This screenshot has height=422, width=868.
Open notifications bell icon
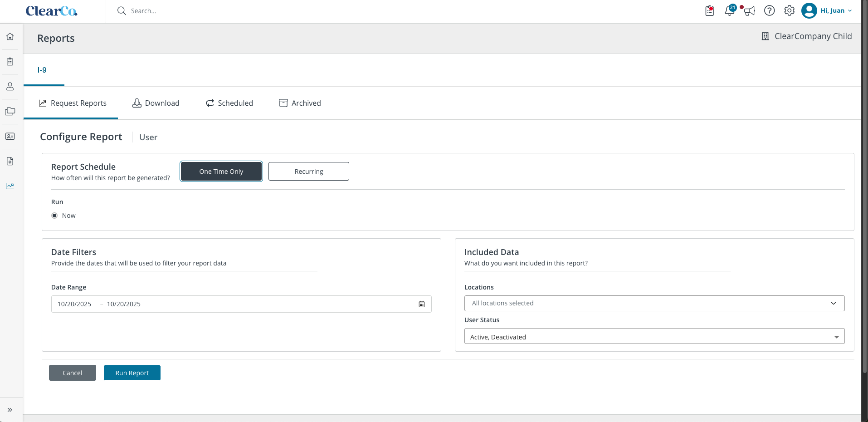point(730,11)
